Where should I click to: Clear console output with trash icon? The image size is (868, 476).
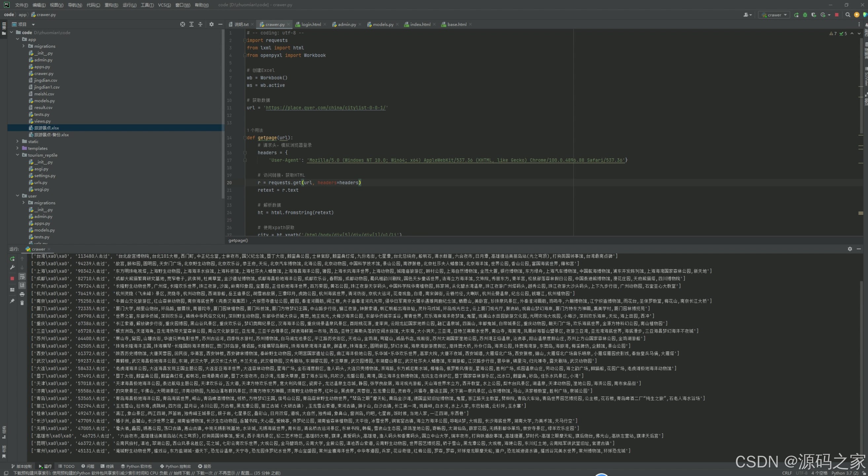click(x=22, y=303)
